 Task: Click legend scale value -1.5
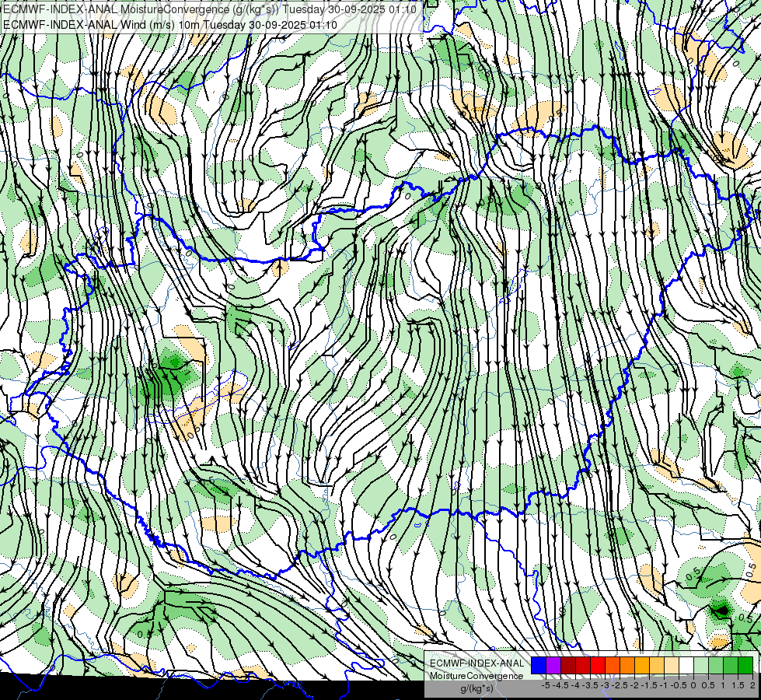[x=649, y=685]
